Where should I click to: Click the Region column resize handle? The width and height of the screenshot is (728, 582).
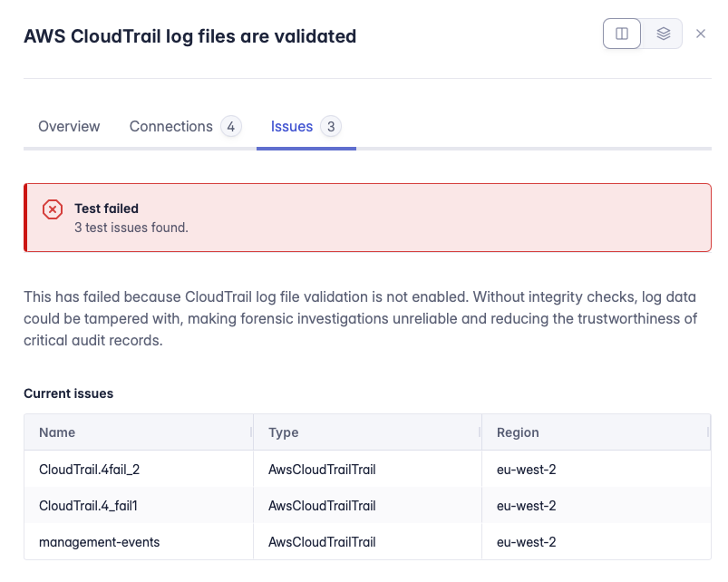coord(707,433)
